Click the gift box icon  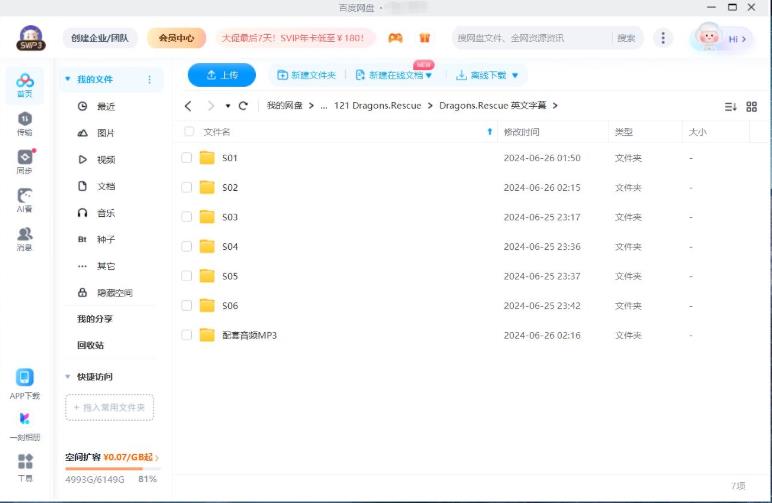pos(424,38)
